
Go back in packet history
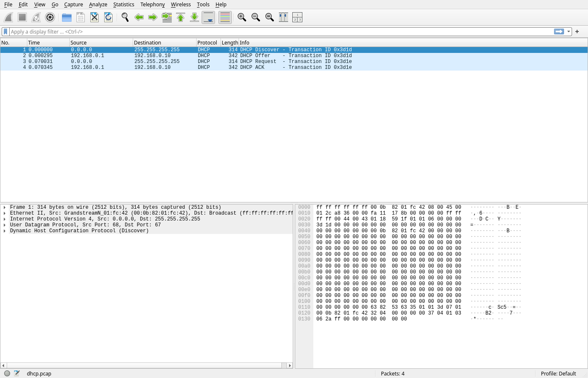[139, 17]
